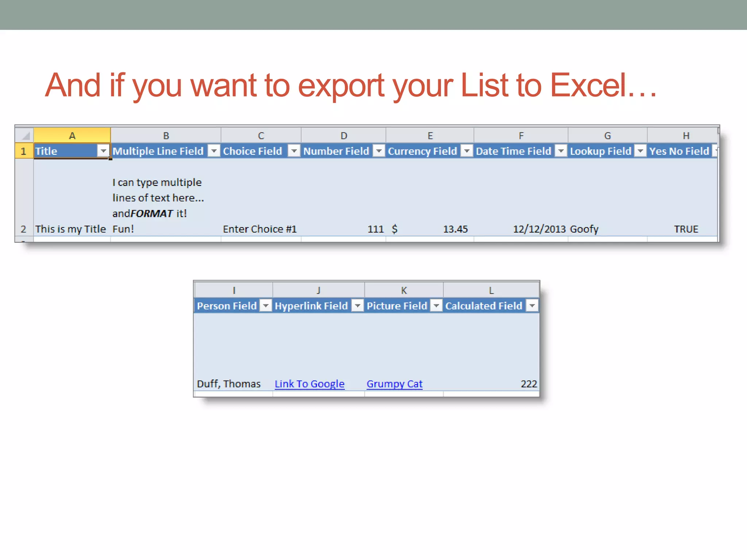Open the Currency Field filter dropdown
Screen dimensions: 747x560
click(x=467, y=151)
